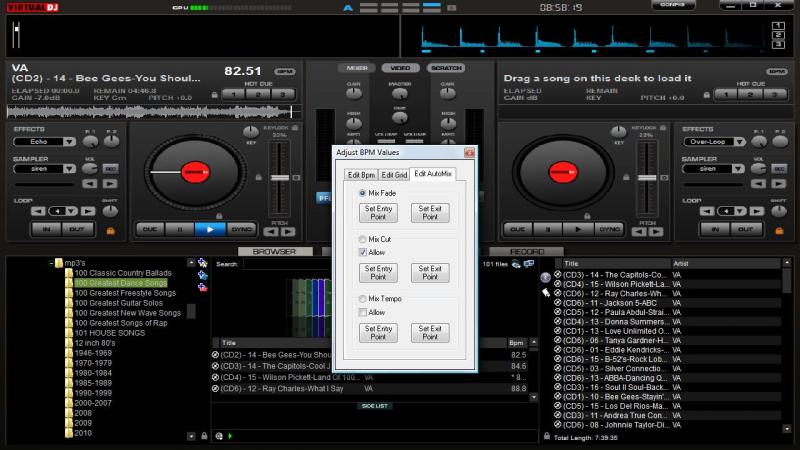Switch to Edit Grid tab

394,174
